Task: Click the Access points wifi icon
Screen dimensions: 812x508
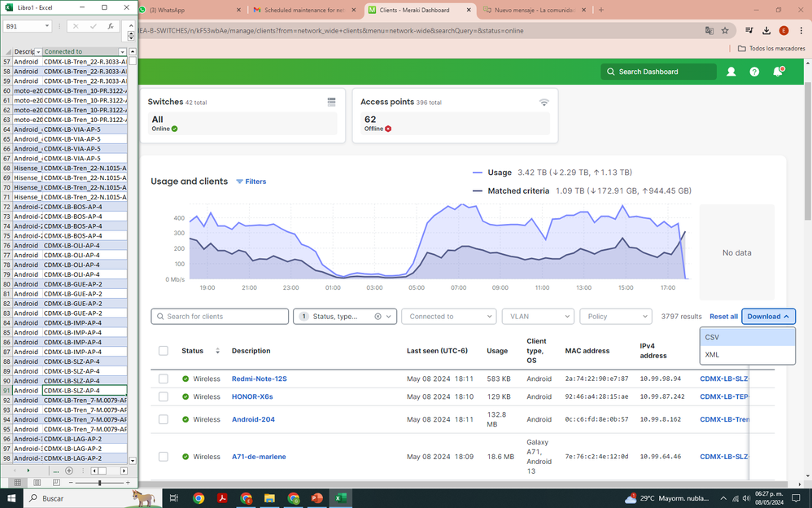Action: [544, 102]
